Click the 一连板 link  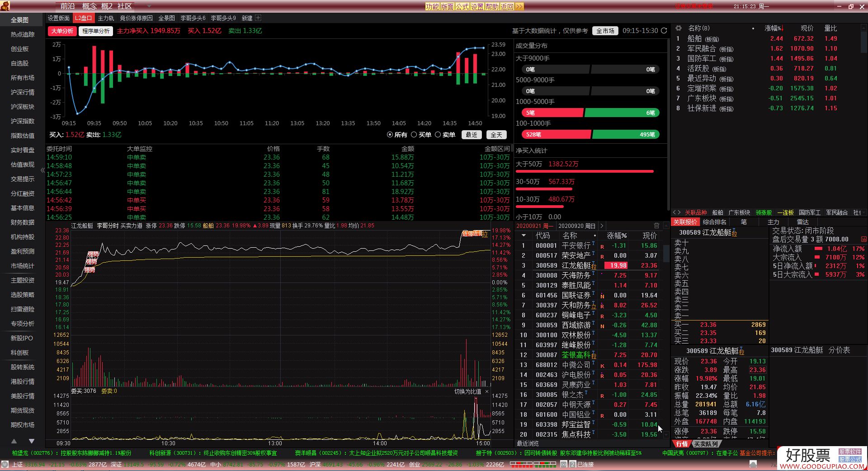coord(785,212)
